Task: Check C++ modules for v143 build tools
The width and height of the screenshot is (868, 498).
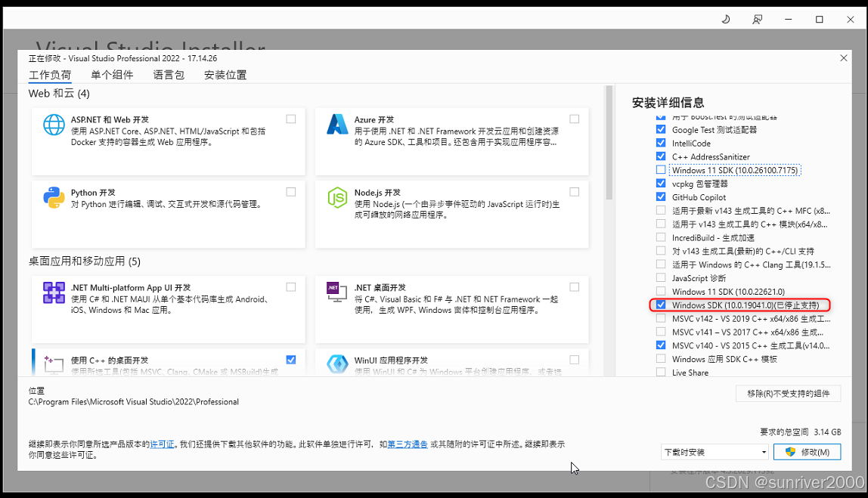Action: [x=661, y=224]
